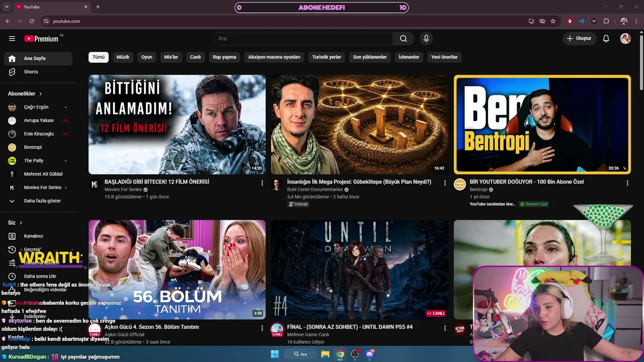This screenshot has height=362, width=644.
Task: Click the Chrome icon in the taskbar
Action: click(x=340, y=354)
